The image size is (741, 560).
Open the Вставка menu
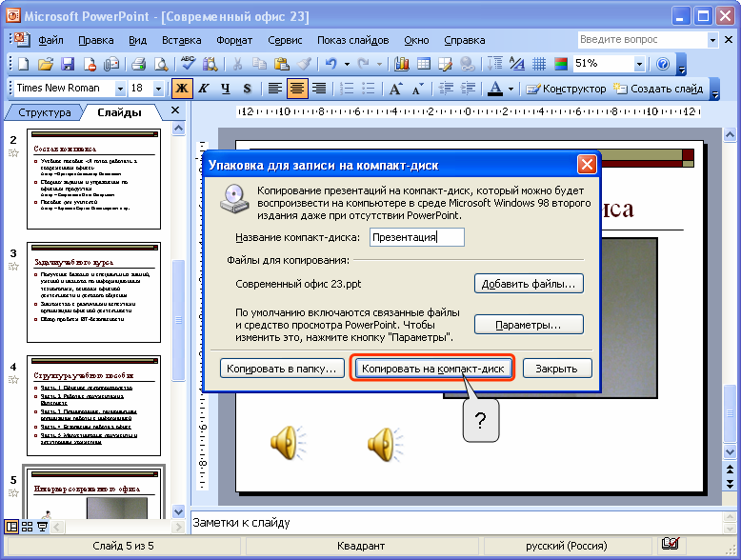pyautogui.click(x=182, y=40)
